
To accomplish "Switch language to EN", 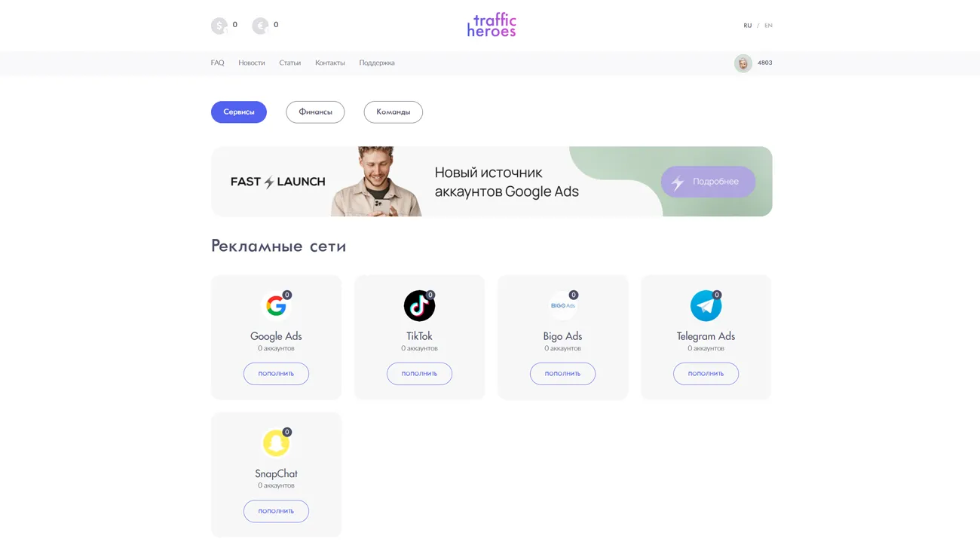I will [768, 26].
